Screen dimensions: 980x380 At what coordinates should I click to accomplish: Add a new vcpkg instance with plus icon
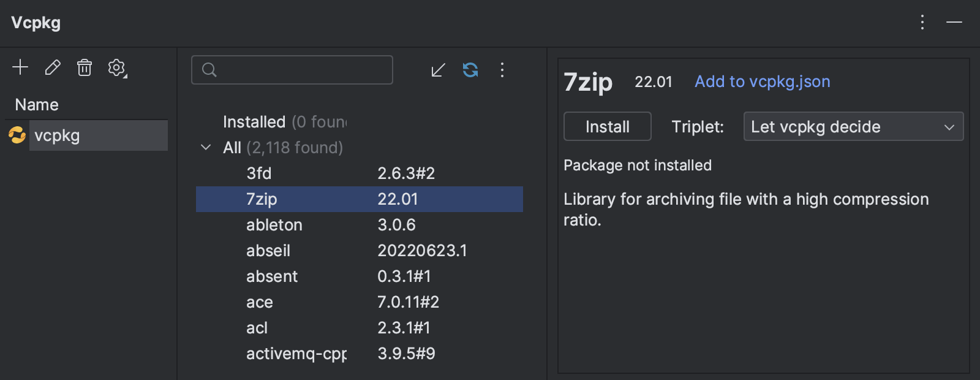coord(20,67)
